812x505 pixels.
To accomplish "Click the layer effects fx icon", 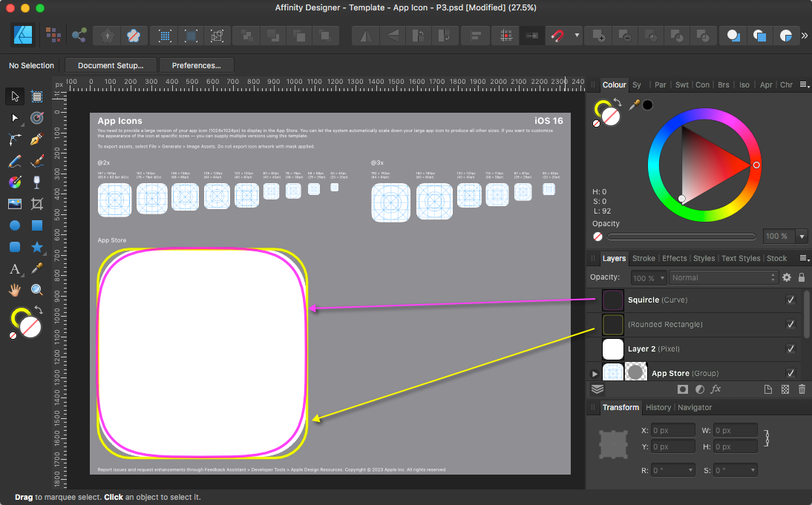I will 716,389.
